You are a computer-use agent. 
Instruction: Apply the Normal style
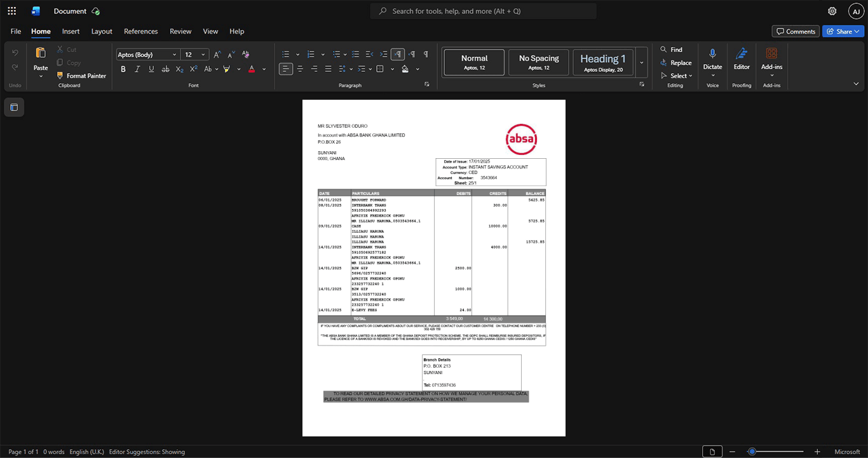coord(474,62)
